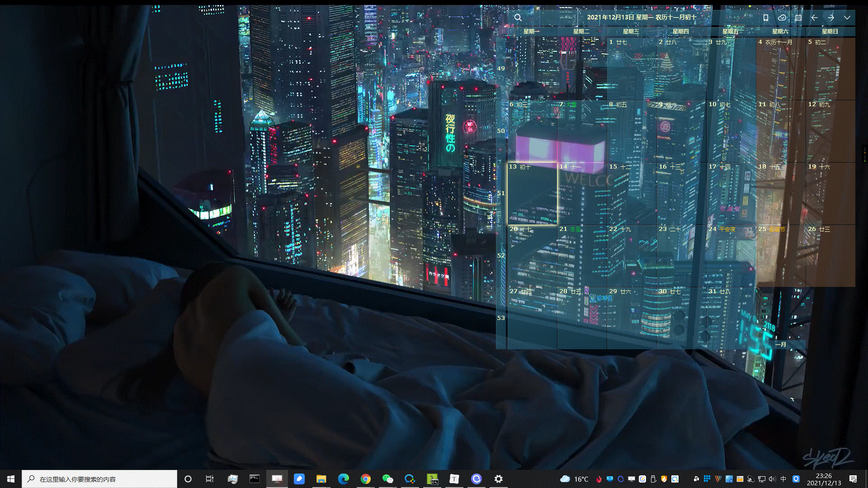The width and height of the screenshot is (868, 488).
Task: Go to previous month with left arrow
Action: 815,18
